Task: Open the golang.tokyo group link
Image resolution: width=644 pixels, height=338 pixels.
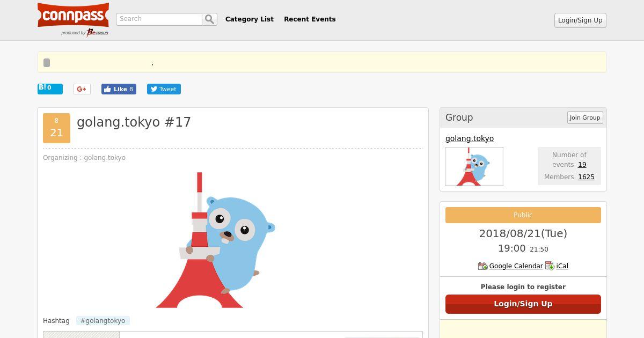Action: point(470,138)
